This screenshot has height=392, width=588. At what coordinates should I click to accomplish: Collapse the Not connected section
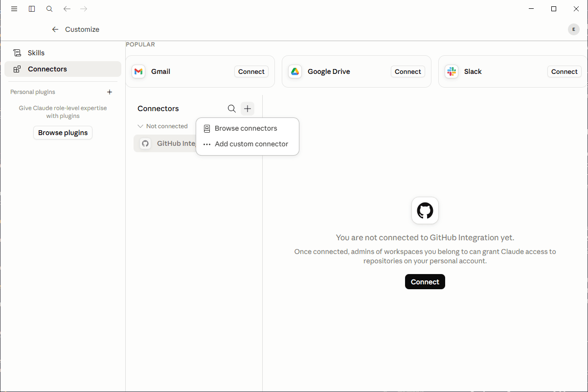point(163,126)
